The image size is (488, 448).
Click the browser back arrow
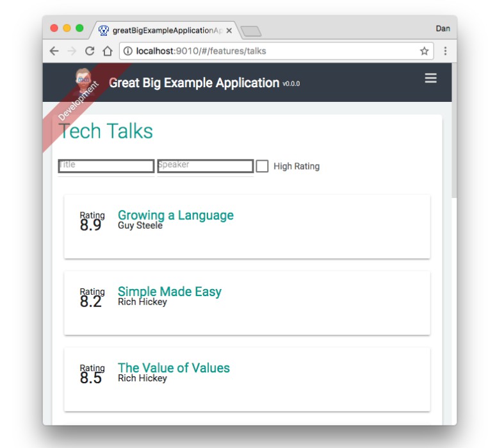coord(54,51)
